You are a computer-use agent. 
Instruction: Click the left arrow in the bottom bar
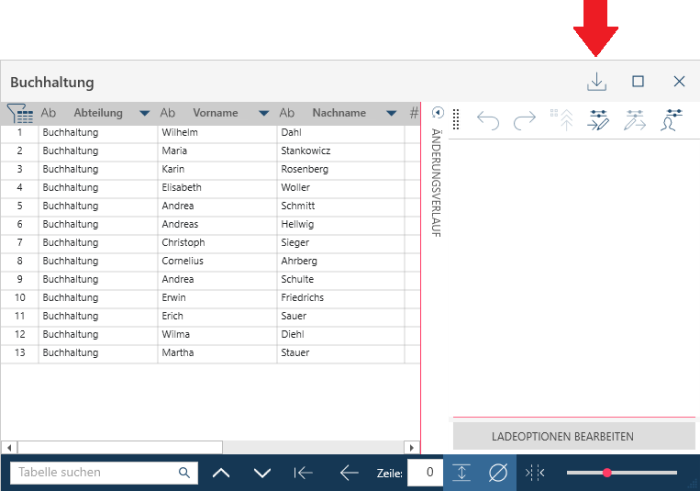[x=349, y=472]
